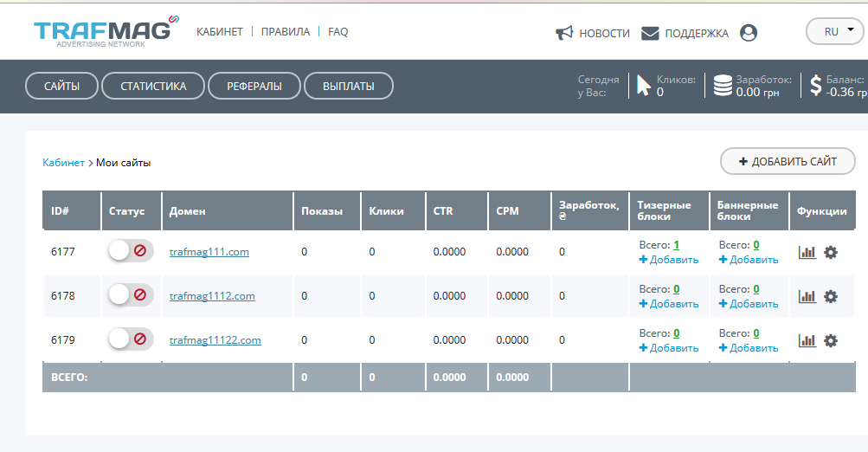Open the RU language dropdown
The width and height of the screenshot is (868, 452).
click(834, 31)
